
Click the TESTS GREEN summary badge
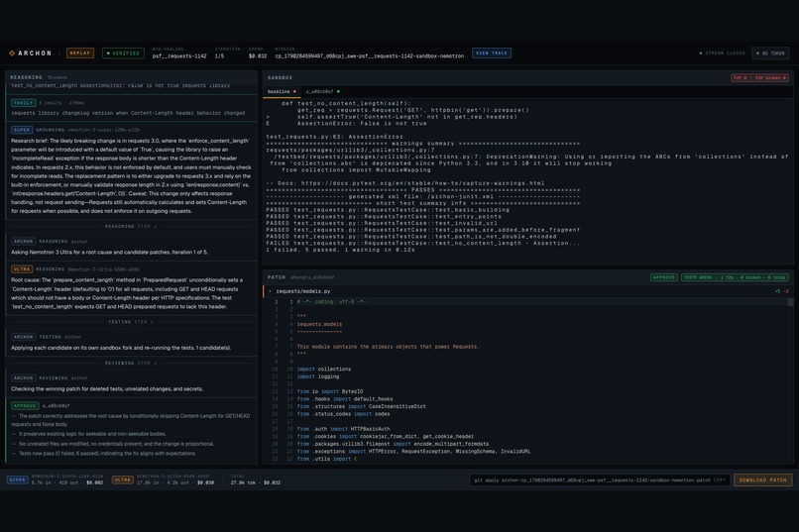pos(735,277)
